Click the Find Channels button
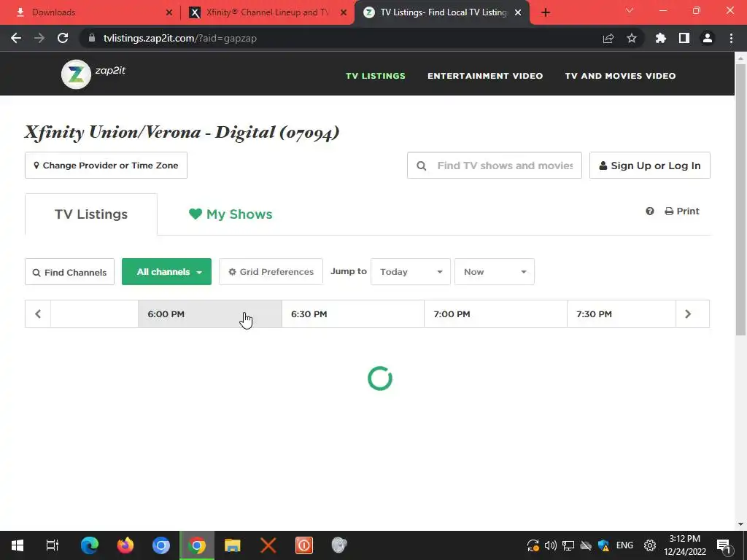The height and width of the screenshot is (560, 747). (x=69, y=272)
